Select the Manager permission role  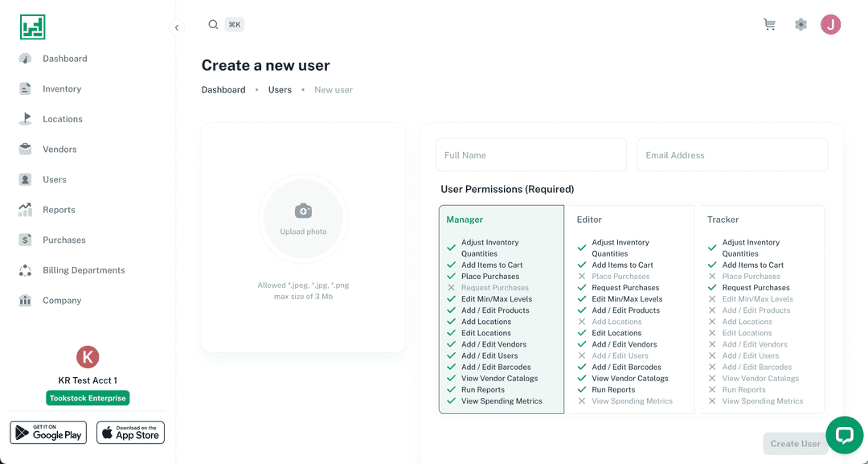(465, 220)
